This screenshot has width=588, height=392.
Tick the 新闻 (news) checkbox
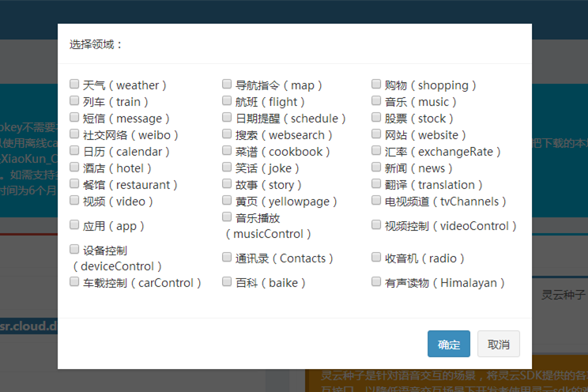pos(377,167)
